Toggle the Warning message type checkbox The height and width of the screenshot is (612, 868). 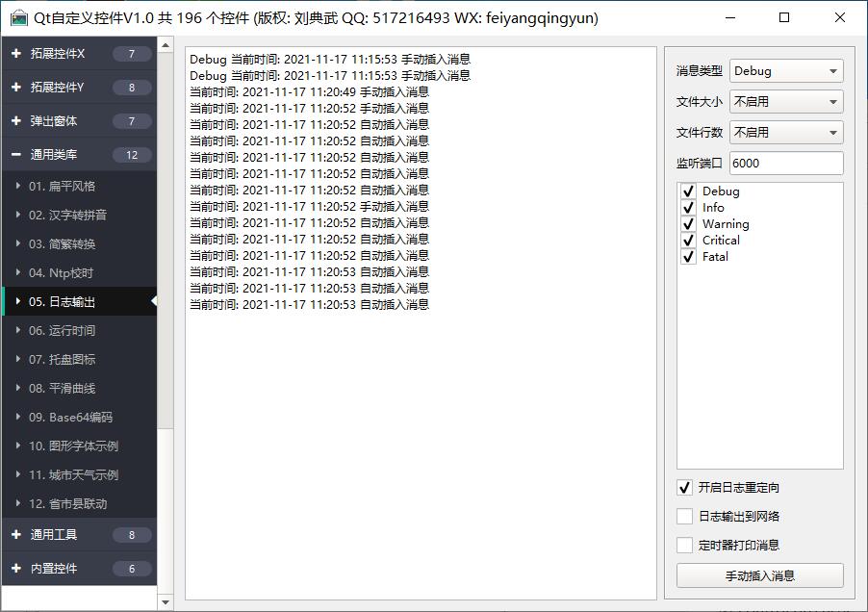(x=688, y=224)
